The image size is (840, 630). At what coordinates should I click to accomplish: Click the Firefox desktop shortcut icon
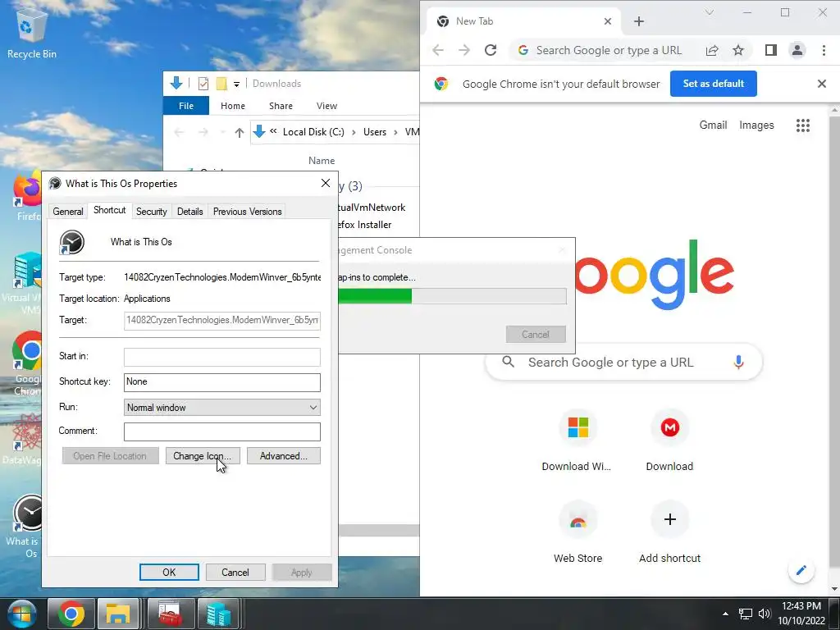[27, 190]
